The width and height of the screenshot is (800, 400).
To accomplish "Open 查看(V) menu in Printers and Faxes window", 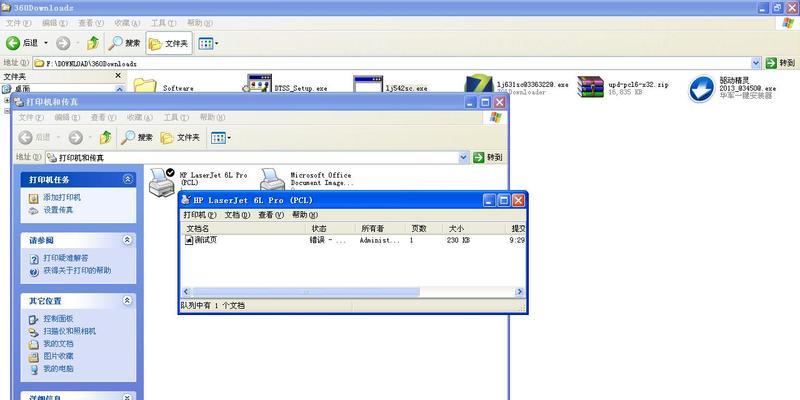I will [x=104, y=117].
